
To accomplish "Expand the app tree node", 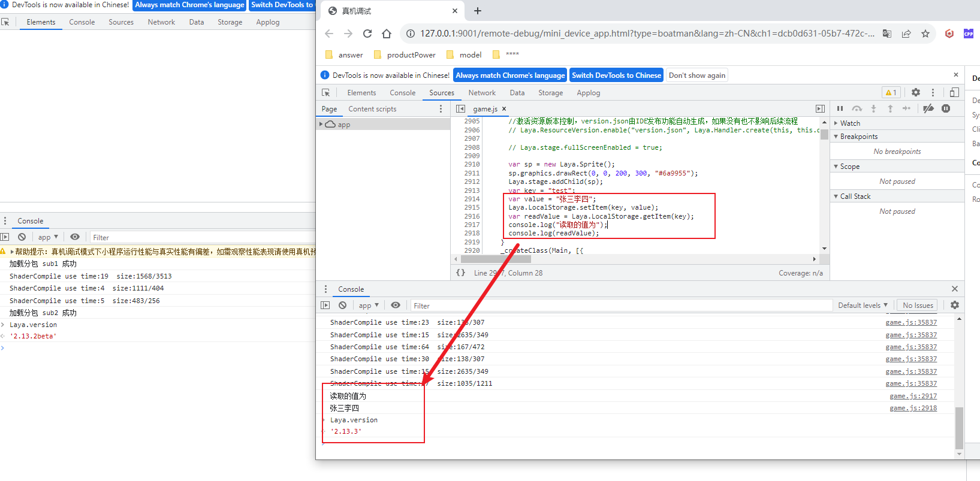I will click(x=321, y=124).
